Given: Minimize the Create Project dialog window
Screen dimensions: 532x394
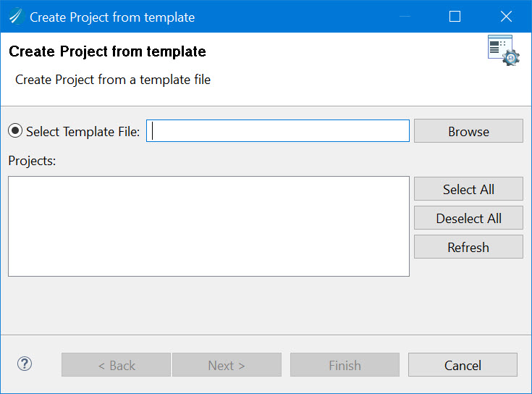Looking at the screenshot, I should [x=405, y=16].
